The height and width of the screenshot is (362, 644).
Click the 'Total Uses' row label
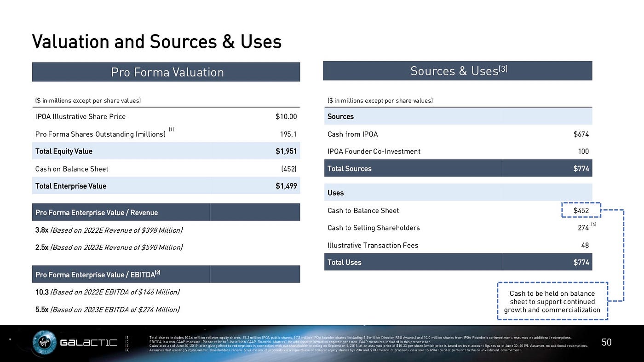coord(345,263)
